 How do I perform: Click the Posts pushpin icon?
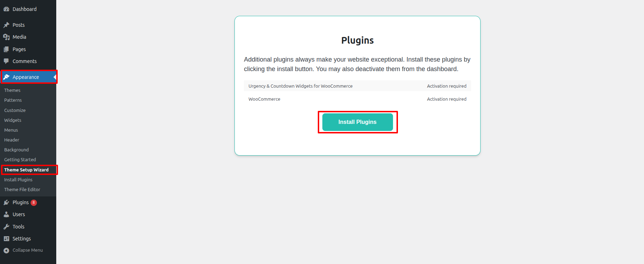point(6,25)
